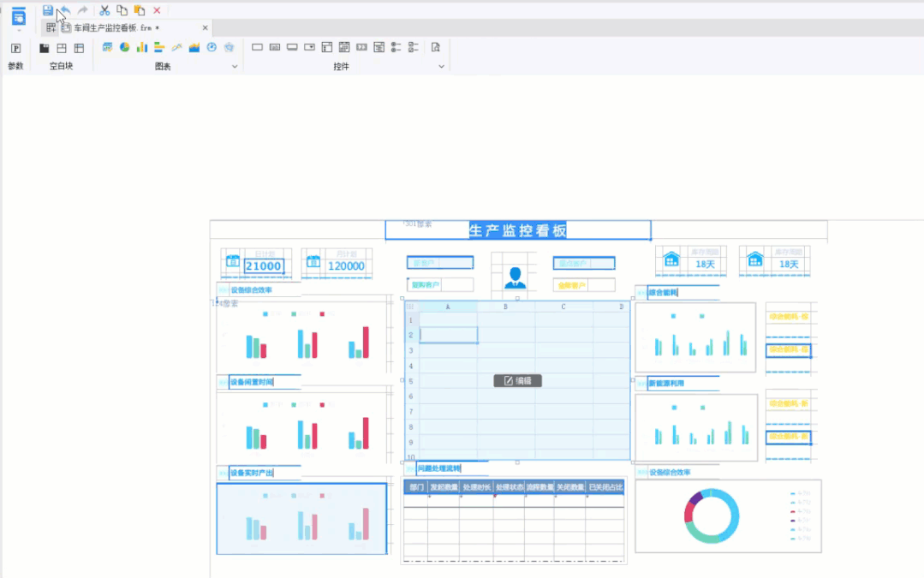Select the calendar date widget icon
Viewport: 924px width, 578px height.
344,47
